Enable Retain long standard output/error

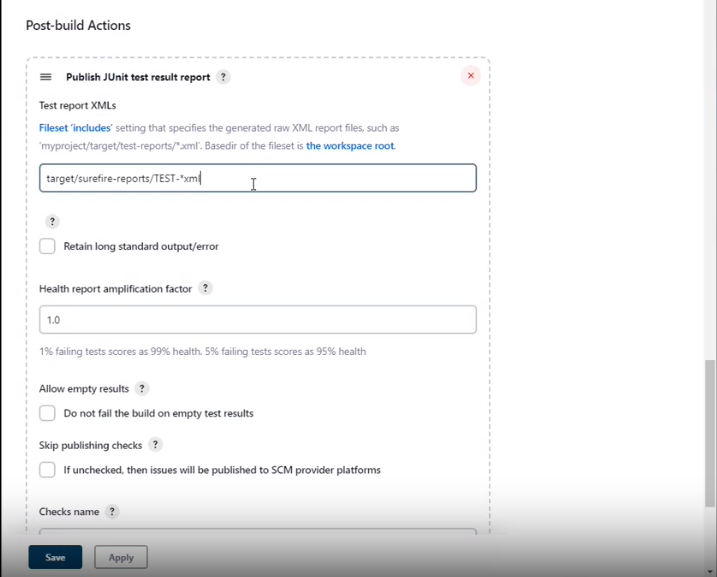(x=47, y=246)
